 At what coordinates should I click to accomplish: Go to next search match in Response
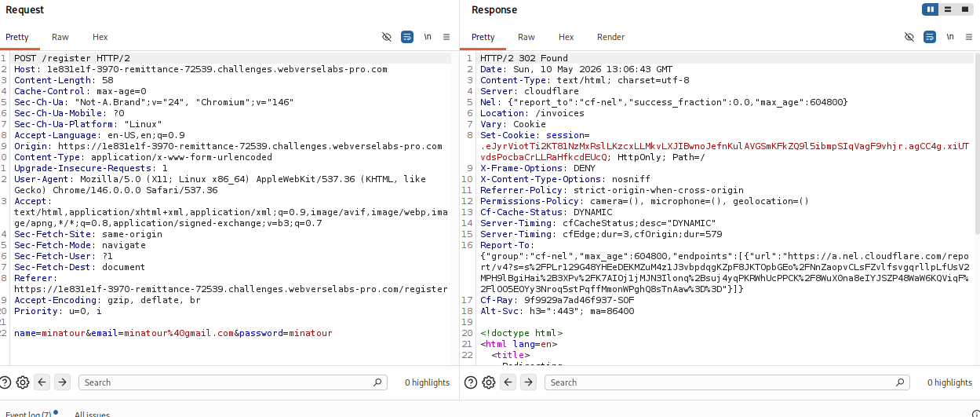[x=529, y=382]
